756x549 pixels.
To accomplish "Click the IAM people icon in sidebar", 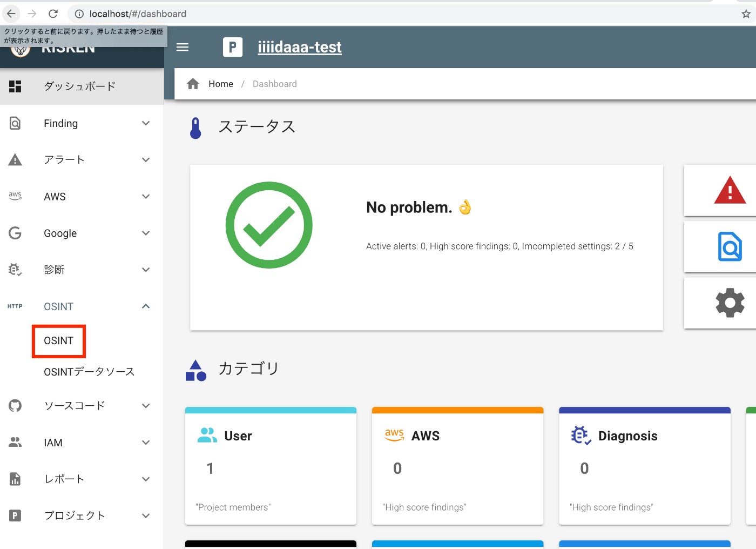I will [15, 443].
